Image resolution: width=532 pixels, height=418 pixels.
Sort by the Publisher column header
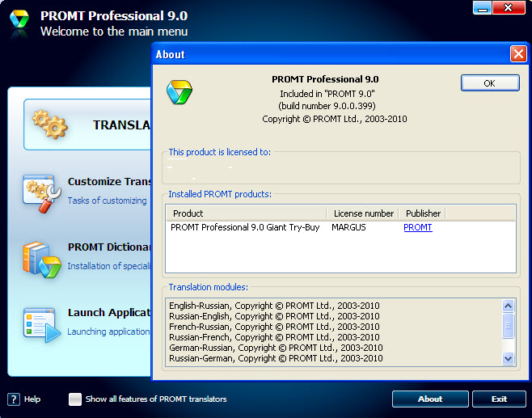(422, 213)
